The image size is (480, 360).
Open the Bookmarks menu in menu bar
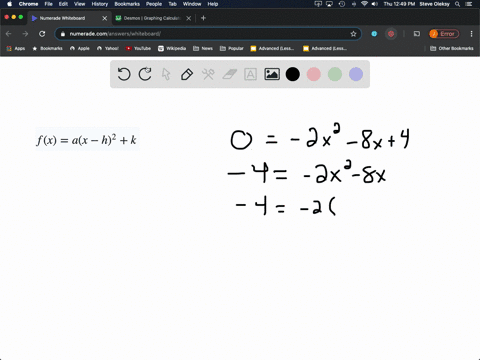click(x=127, y=4)
